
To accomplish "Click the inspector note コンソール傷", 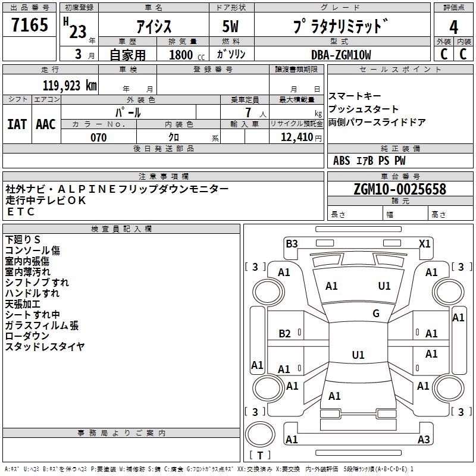I will tap(33, 250).
